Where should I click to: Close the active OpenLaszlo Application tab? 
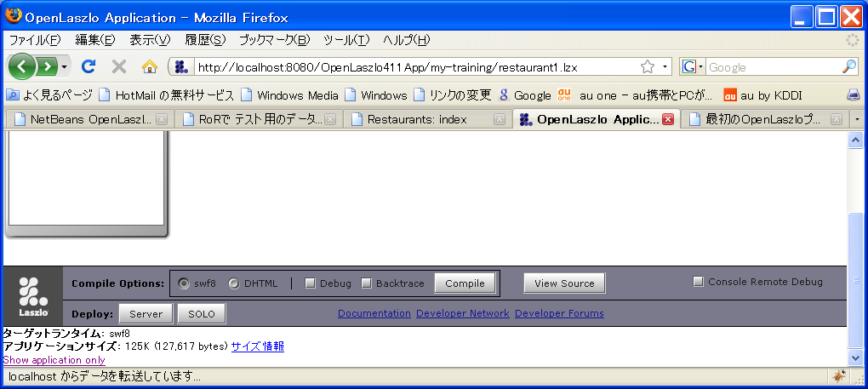[668, 119]
